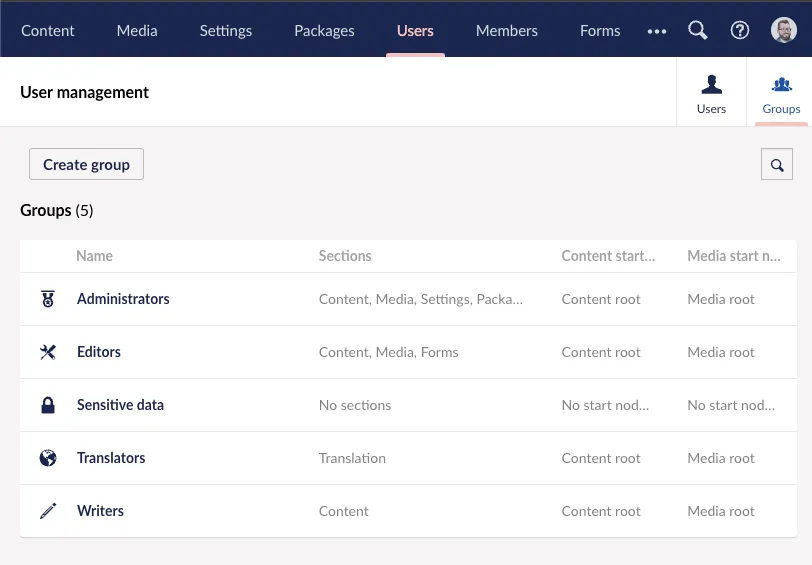This screenshot has width=812, height=565.
Task: Click 'No sections' in Sensitive data row
Action: tap(355, 405)
